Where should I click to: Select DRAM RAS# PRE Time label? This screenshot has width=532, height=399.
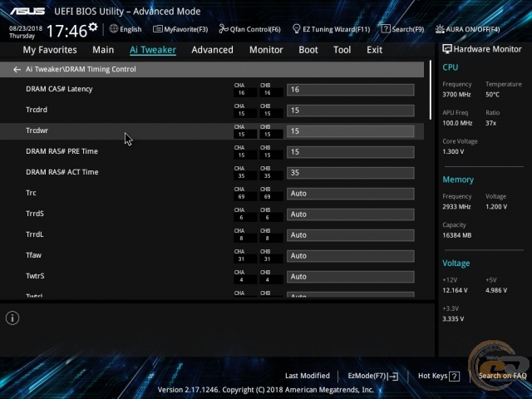pos(62,151)
